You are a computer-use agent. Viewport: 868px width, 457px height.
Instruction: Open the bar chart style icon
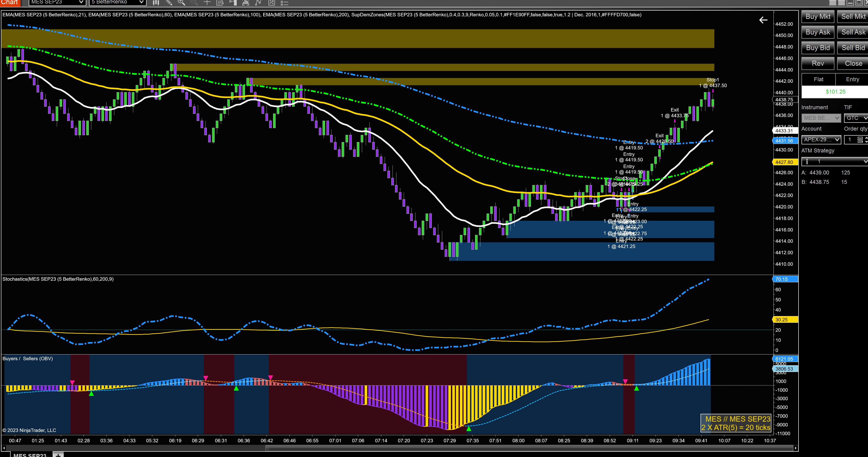156,3
